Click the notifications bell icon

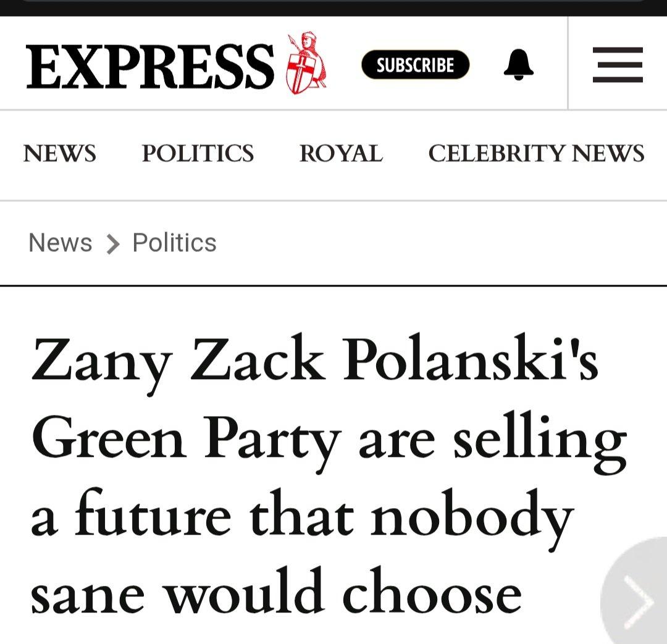518,64
